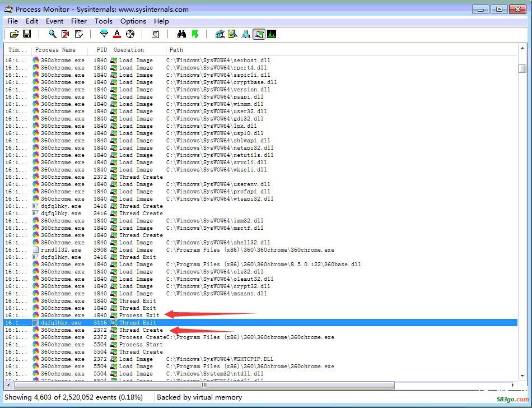
Task: Select the row loading userenv.dll
Action: (260, 184)
